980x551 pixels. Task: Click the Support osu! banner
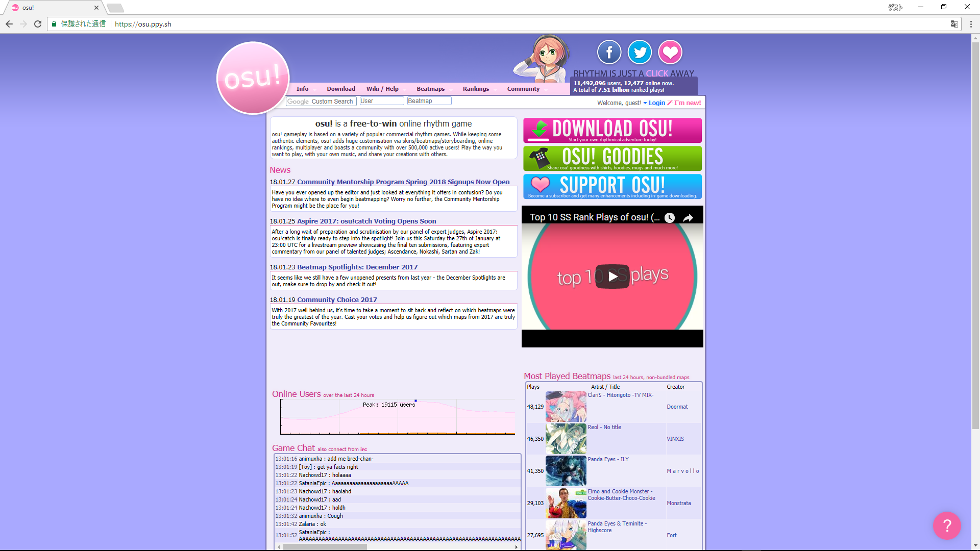(x=612, y=187)
